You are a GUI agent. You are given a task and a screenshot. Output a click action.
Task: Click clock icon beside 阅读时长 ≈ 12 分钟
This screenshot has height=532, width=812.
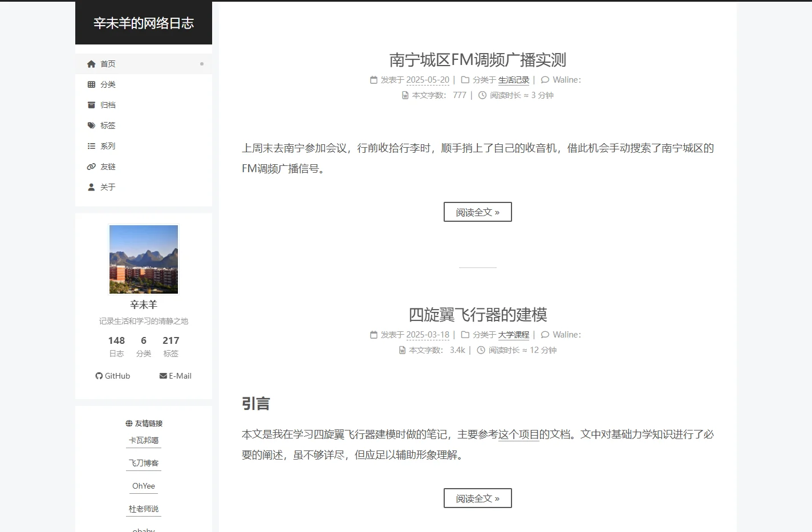481,350
